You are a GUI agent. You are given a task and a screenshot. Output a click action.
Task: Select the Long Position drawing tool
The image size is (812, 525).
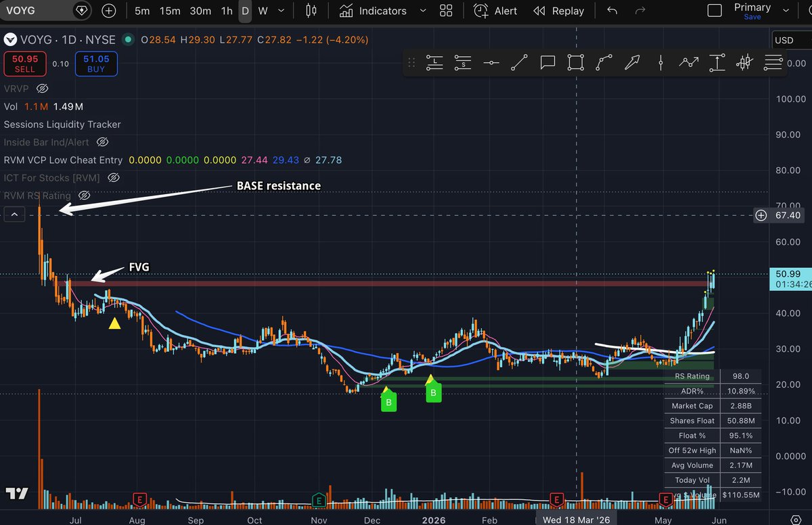(434, 63)
